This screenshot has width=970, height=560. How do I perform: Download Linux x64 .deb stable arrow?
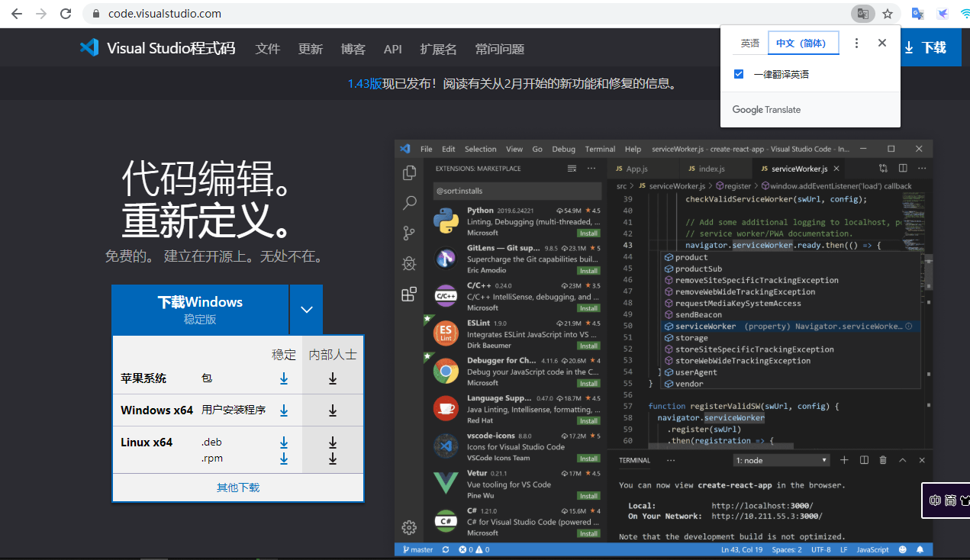(284, 443)
